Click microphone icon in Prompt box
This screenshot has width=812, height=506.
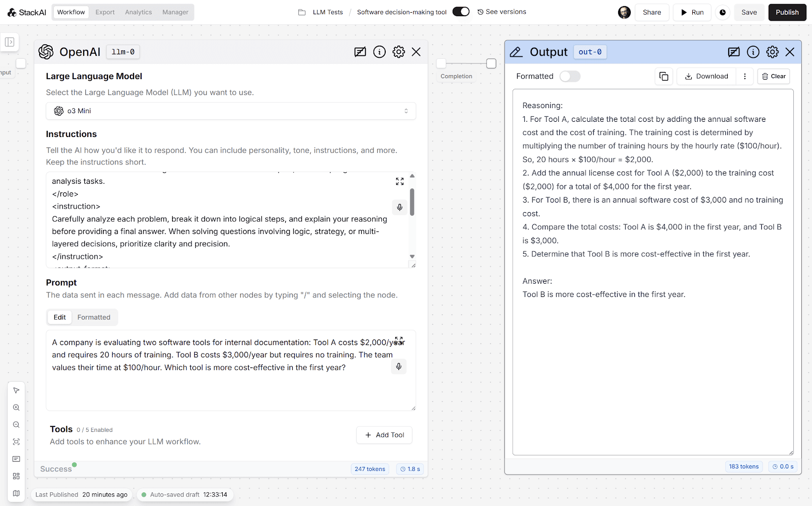399,366
